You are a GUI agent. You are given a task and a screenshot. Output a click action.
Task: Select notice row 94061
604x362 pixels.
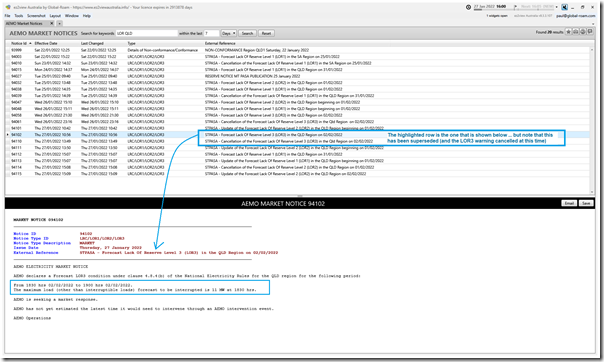click(297, 122)
